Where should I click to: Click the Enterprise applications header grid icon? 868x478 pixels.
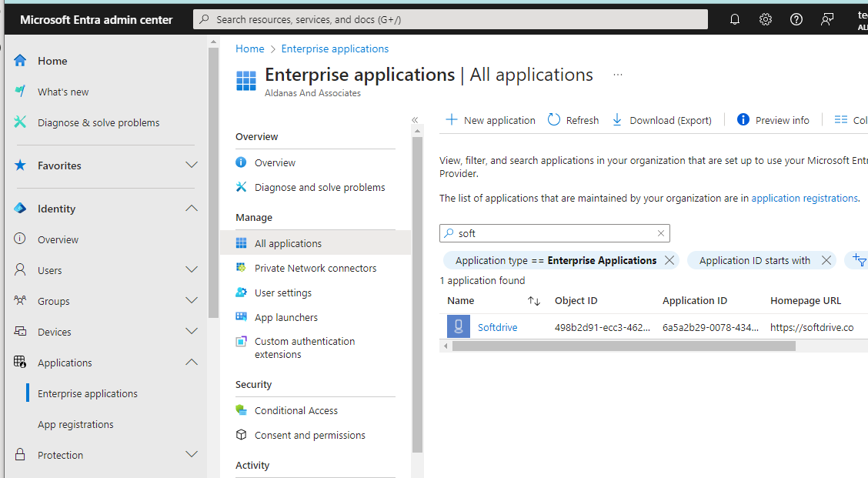[245, 80]
